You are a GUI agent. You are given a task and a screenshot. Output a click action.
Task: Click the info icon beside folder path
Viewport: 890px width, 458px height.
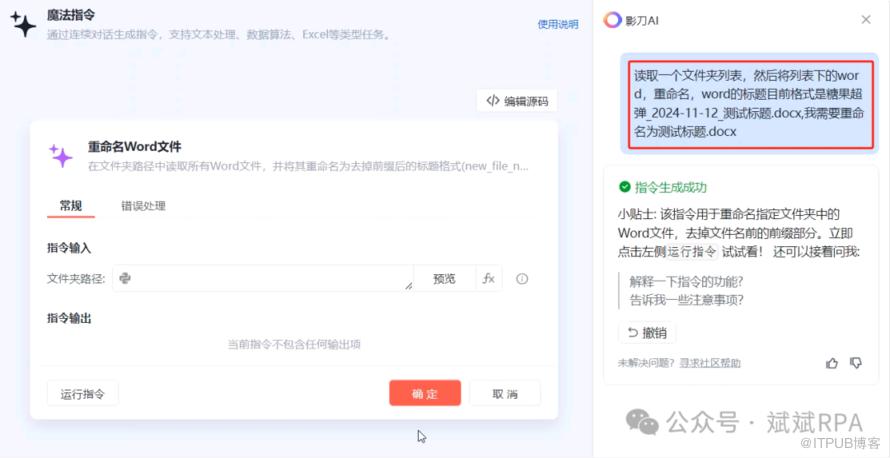522,279
